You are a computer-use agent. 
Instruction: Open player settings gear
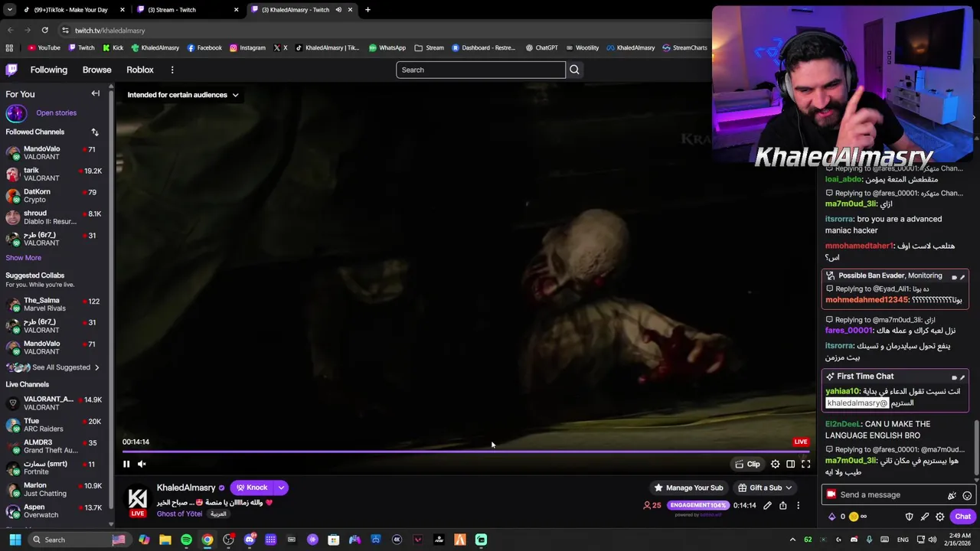coord(776,464)
